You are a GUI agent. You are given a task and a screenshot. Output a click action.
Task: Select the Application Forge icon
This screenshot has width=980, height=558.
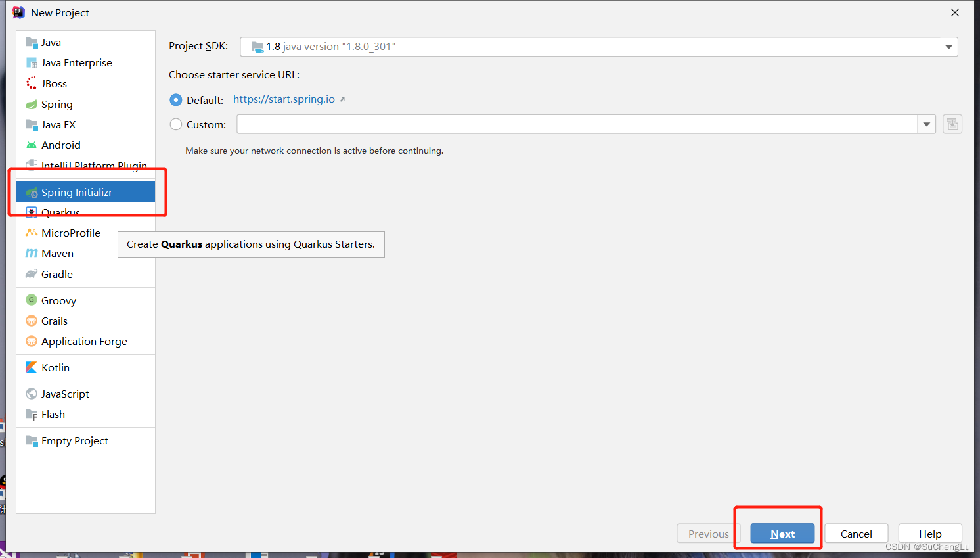point(32,341)
